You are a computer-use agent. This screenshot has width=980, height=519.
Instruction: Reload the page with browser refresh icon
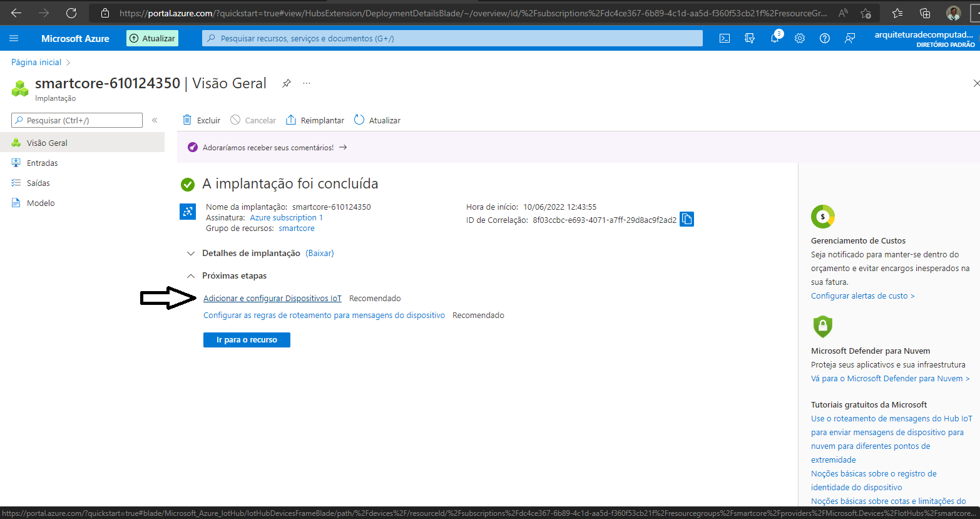pos(71,13)
